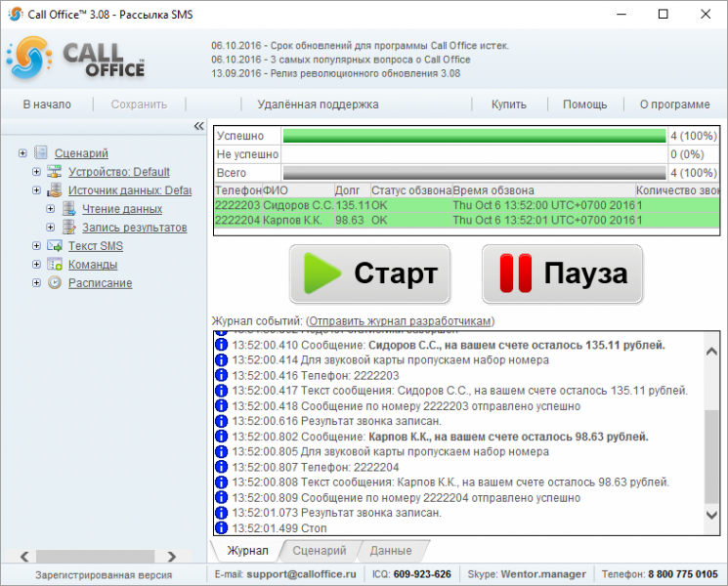
Task: Select the Карпов К.К. table row
Action: tap(467, 220)
